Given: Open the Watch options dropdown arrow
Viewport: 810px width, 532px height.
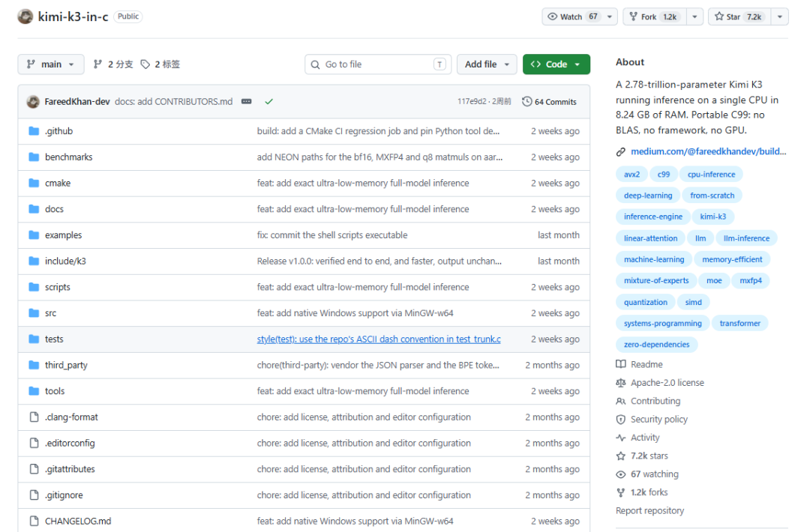Looking at the screenshot, I should click(x=610, y=16).
